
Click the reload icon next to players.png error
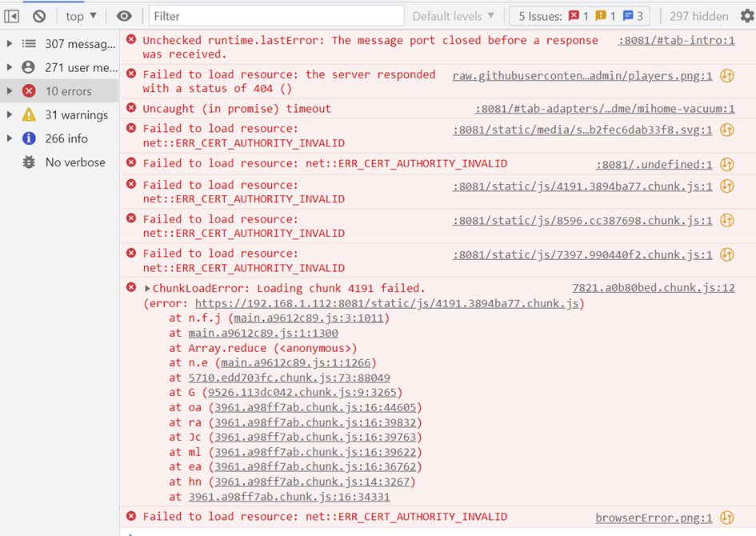(726, 74)
